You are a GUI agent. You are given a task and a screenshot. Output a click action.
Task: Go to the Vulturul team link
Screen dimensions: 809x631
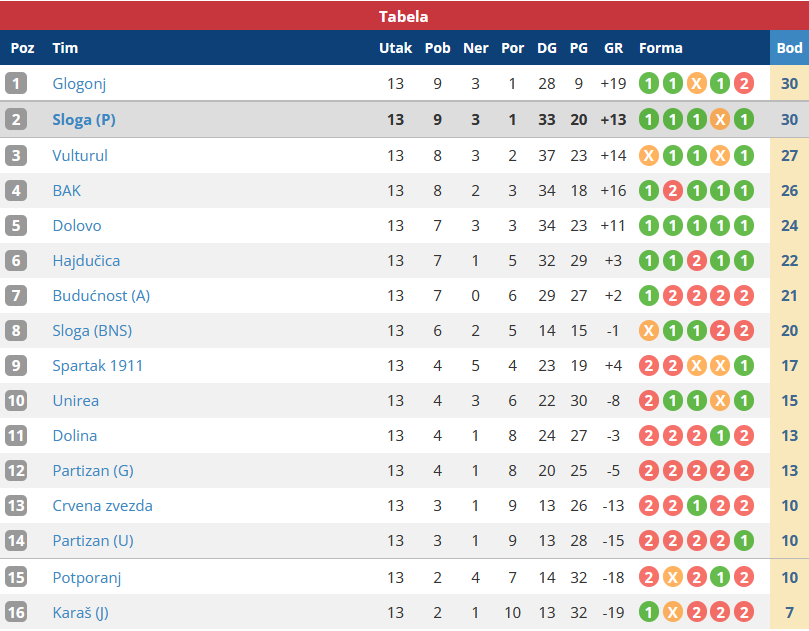coord(80,156)
